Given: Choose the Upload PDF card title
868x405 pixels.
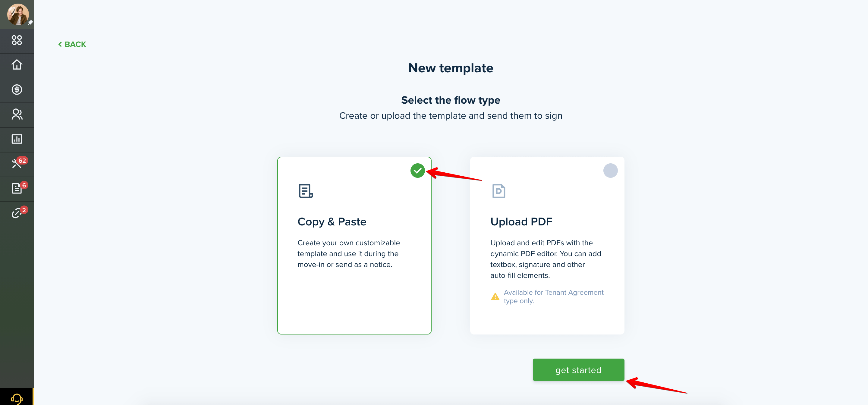Looking at the screenshot, I should point(521,222).
